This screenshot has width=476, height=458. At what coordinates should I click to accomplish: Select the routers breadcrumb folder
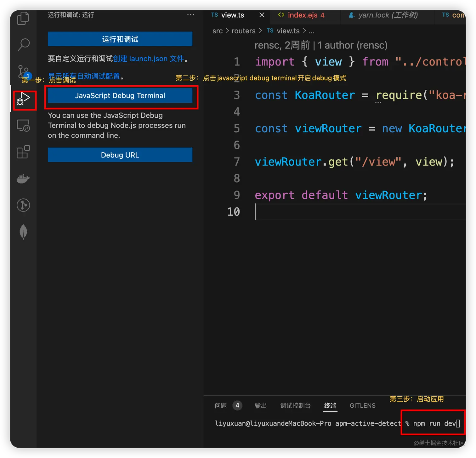pyautogui.click(x=243, y=31)
